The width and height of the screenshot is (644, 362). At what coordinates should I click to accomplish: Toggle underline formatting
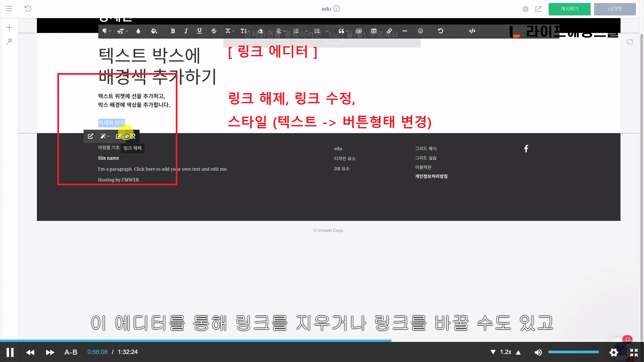coord(199,31)
